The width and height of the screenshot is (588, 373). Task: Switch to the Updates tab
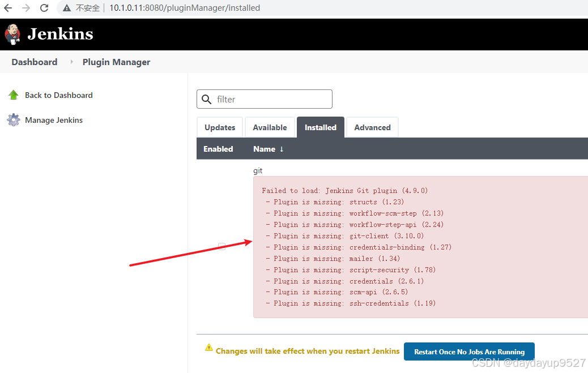pyautogui.click(x=220, y=127)
